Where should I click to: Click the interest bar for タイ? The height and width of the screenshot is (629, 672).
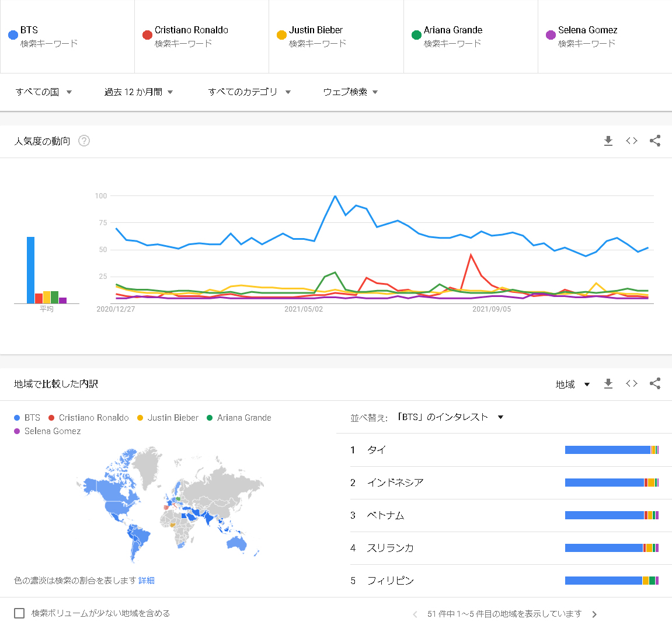click(x=611, y=450)
